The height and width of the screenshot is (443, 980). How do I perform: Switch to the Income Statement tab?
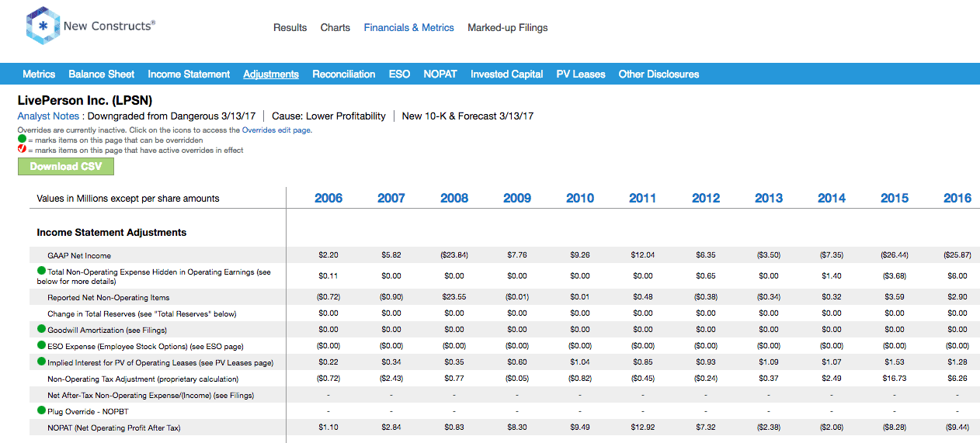(189, 74)
